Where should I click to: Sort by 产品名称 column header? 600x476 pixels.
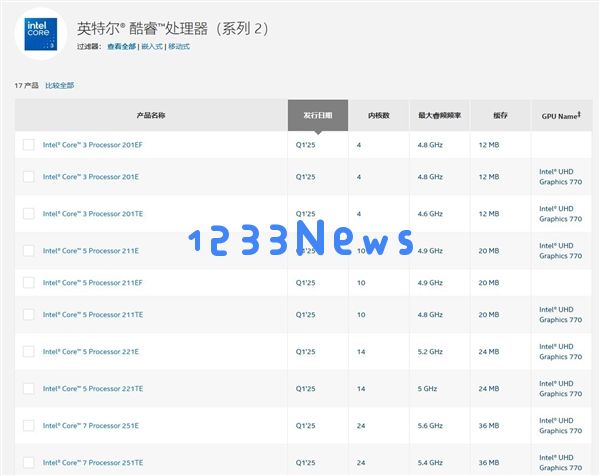click(151, 115)
